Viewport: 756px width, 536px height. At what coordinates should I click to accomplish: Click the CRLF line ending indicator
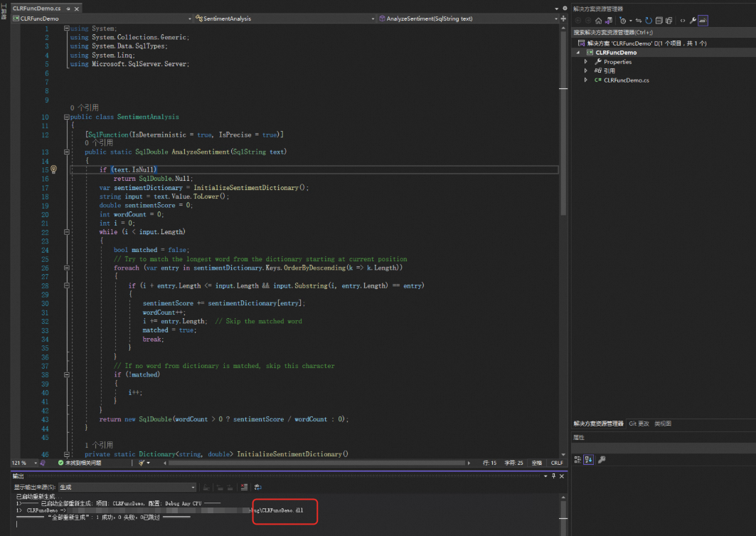click(557, 463)
